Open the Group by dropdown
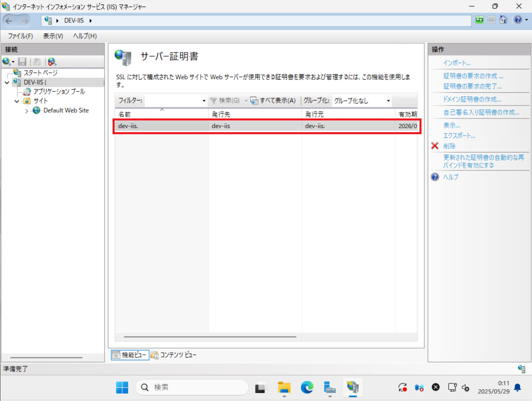 [388, 101]
